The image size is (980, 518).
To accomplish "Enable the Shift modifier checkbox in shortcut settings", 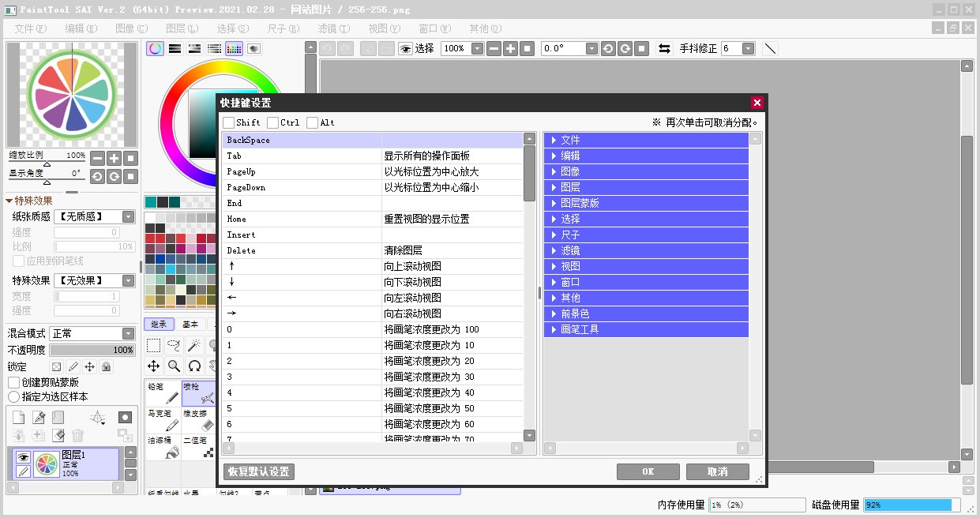I will [230, 122].
